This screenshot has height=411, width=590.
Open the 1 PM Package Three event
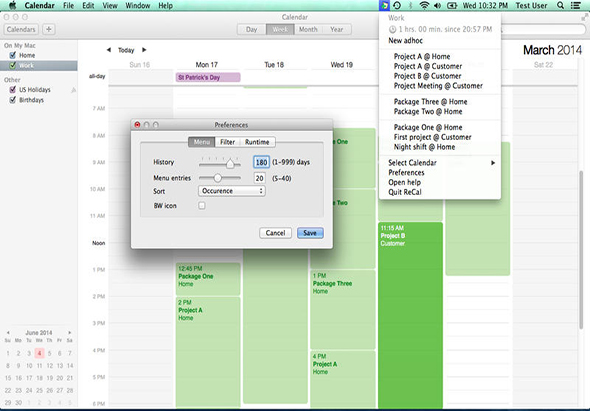pyautogui.click(x=342, y=309)
